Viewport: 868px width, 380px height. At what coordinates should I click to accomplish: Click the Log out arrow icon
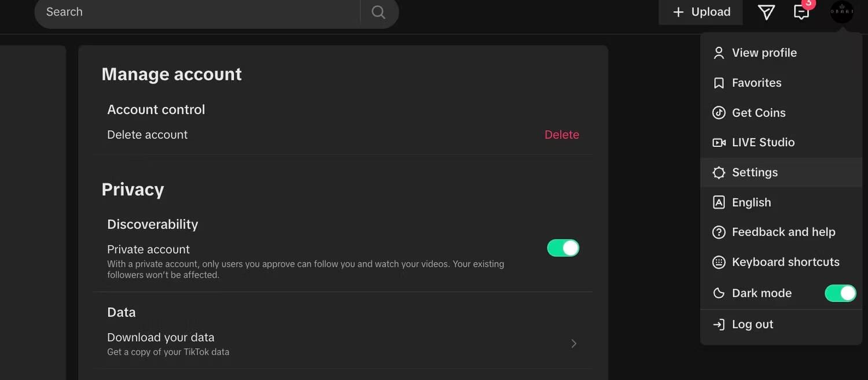pos(718,323)
